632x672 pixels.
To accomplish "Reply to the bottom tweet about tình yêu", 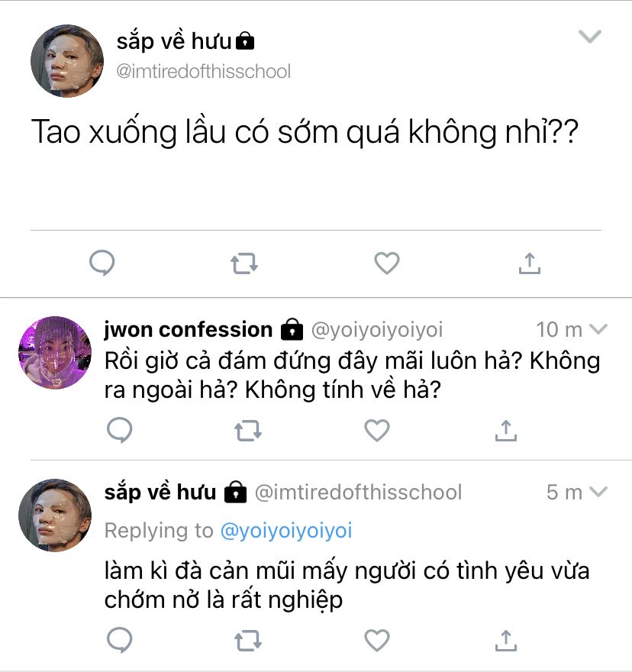I will coord(120,640).
